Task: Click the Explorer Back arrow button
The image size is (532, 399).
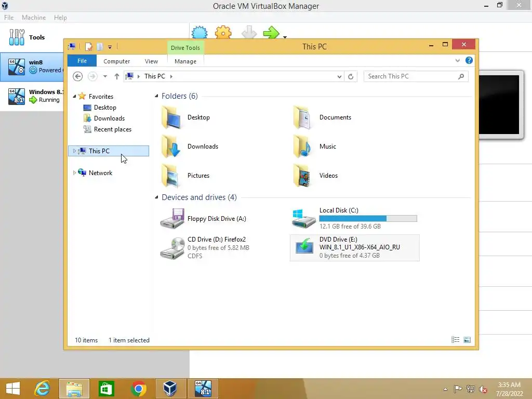Action: 78,76
